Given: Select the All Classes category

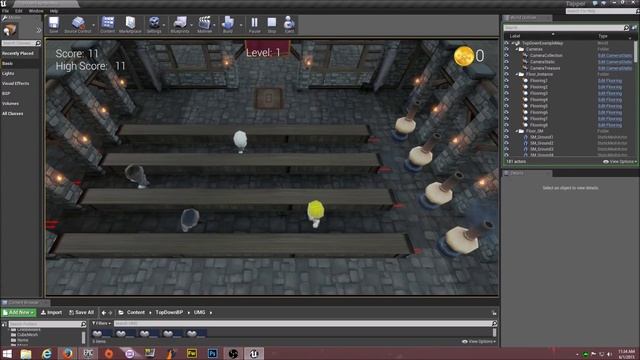Looking at the screenshot, I should click(x=13, y=114).
